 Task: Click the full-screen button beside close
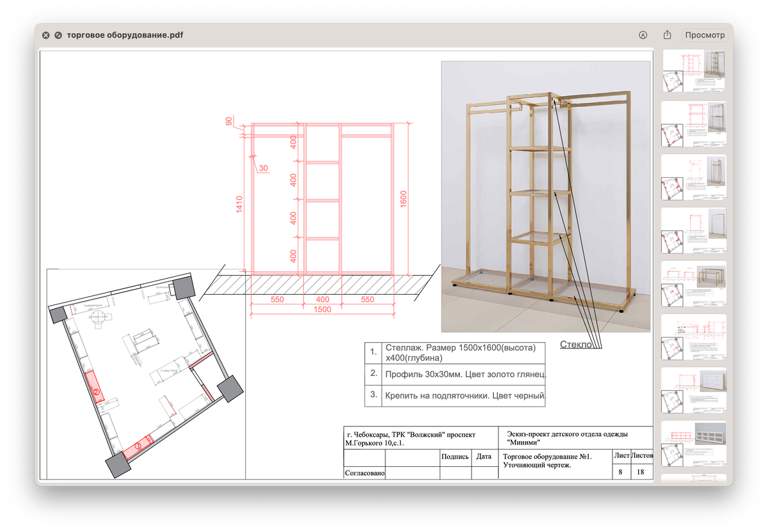(58, 35)
